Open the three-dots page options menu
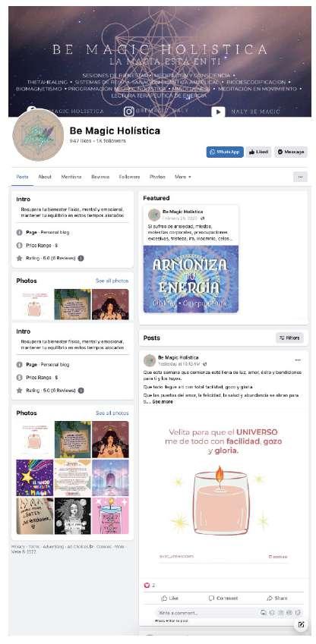The image size is (316, 644). pyautogui.click(x=300, y=177)
